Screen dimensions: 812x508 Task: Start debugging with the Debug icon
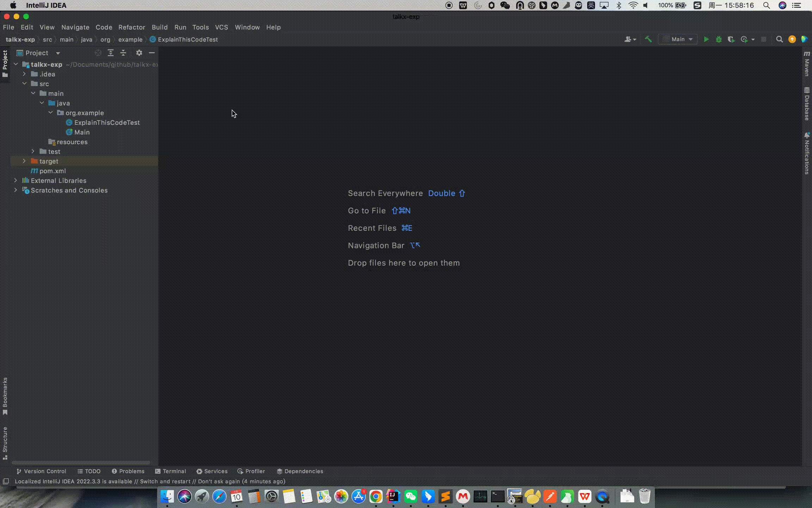[719, 39]
